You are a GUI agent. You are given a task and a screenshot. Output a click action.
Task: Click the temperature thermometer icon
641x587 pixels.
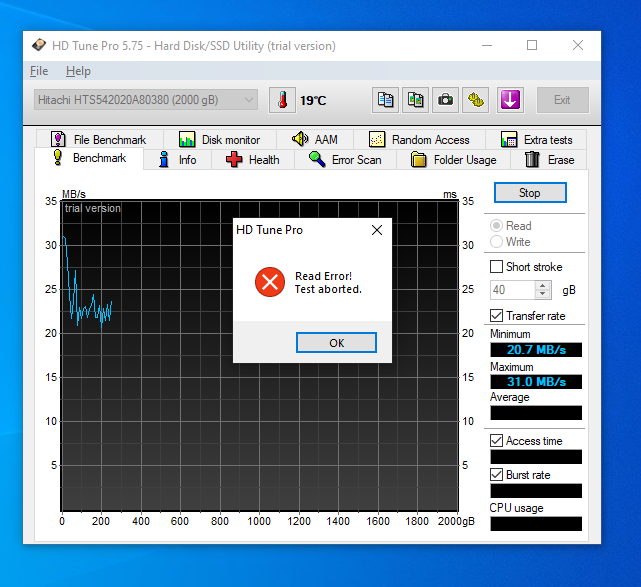pos(282,100)
